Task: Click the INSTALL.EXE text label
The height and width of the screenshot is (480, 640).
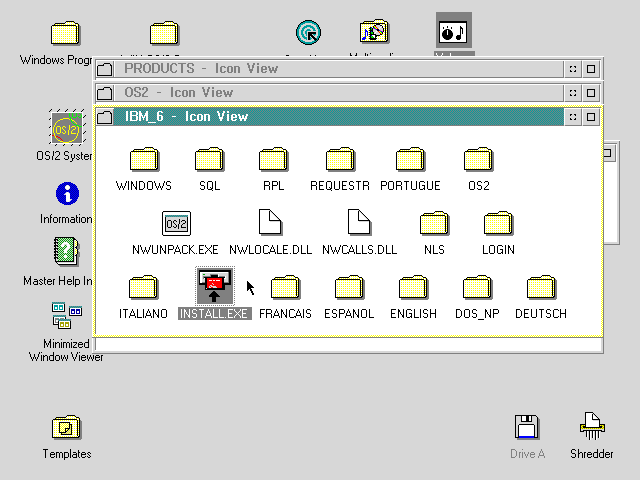Action: pyautogui.click(x=215, y=313)
